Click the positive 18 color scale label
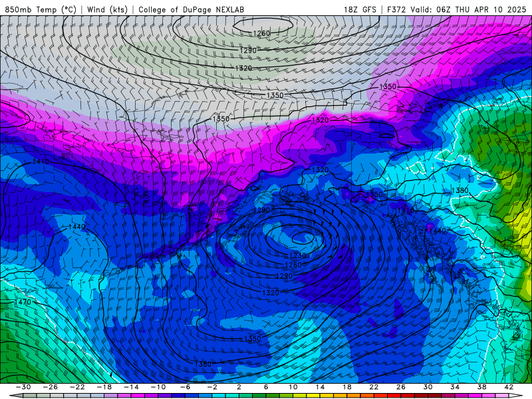Viewport: 532px width, 399px height. point(346,387)
